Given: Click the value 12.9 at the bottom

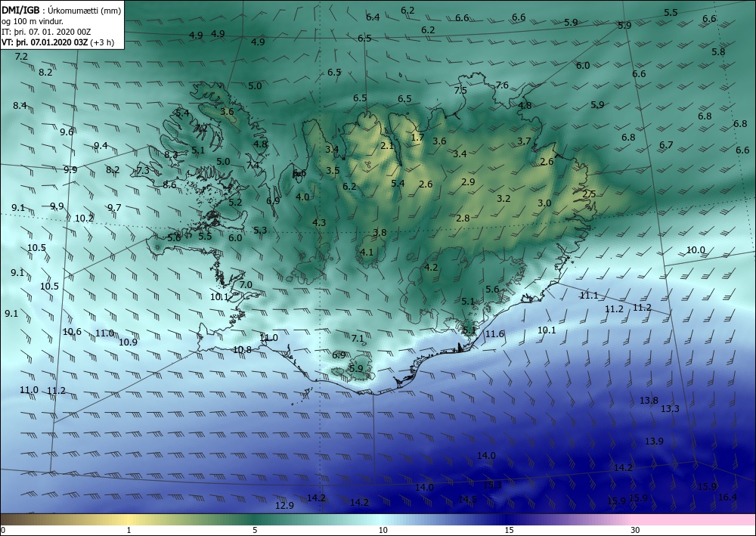Looking at the screenshot, I should click(284, 505).
